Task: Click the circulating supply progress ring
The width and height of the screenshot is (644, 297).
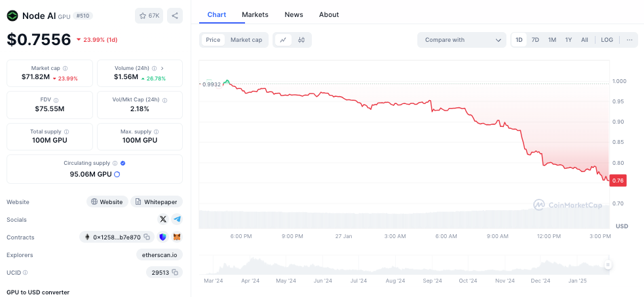Action: [x=117, y=175]
